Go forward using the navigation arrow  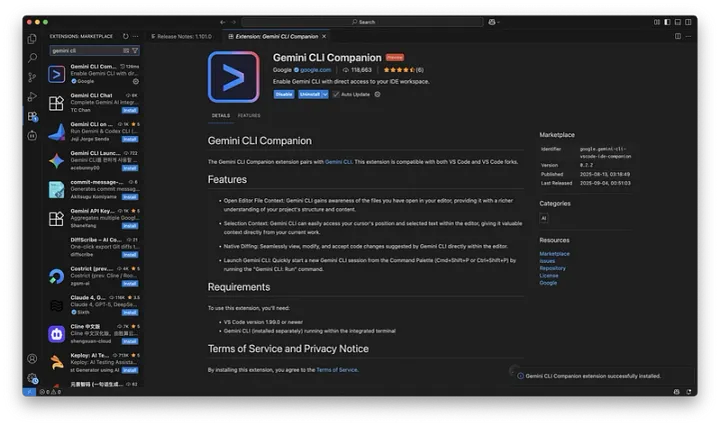point(233,22)
